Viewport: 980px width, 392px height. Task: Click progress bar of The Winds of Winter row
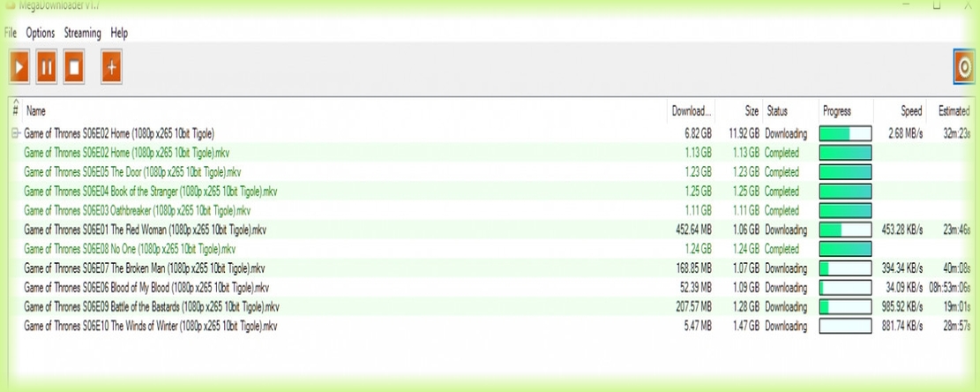[x=845, y=327]
